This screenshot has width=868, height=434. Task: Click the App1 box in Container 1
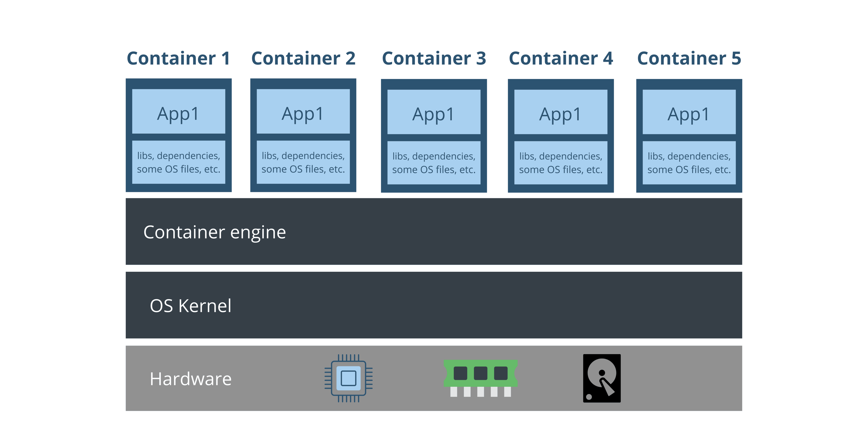179,112
